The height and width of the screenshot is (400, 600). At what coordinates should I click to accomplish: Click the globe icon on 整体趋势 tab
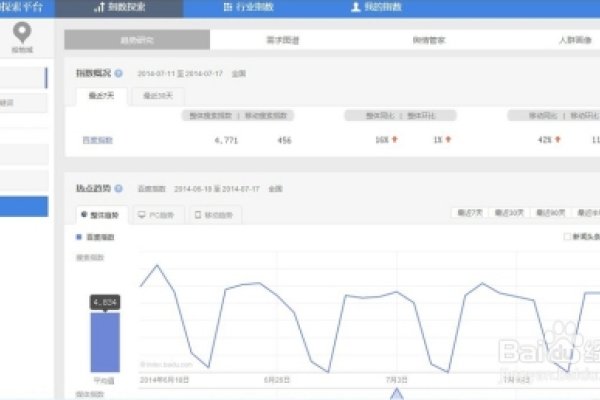coord(84,215)
